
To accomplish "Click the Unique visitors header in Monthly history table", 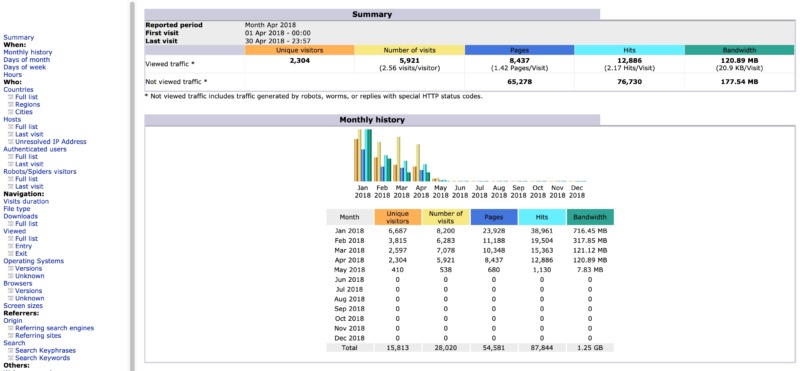I will (x=398, y=217).
